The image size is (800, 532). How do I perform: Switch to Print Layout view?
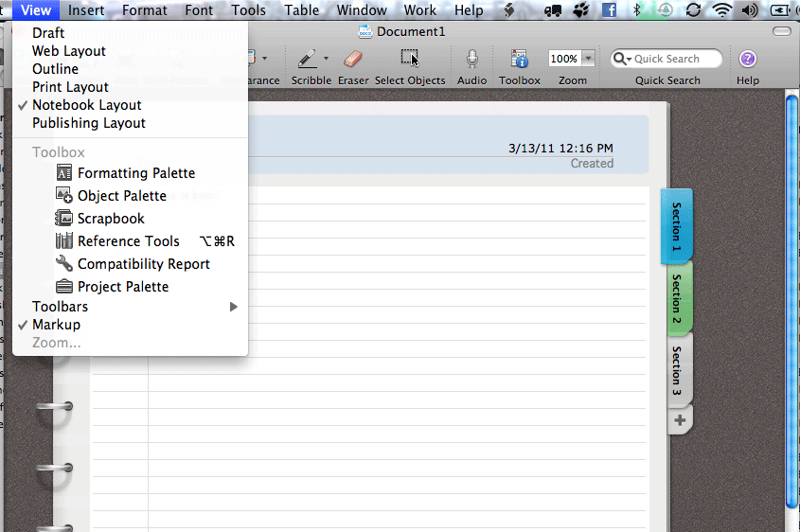[x=70, y=87]
